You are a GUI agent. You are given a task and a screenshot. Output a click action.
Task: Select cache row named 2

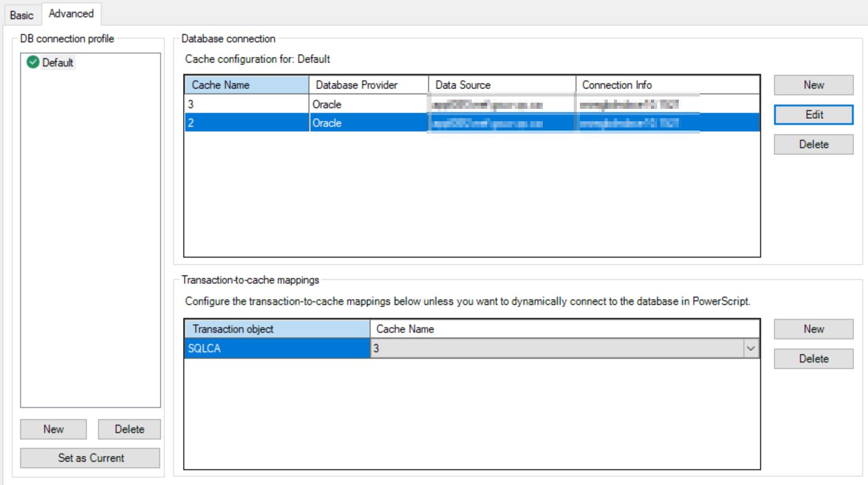(x=472, y=122)
